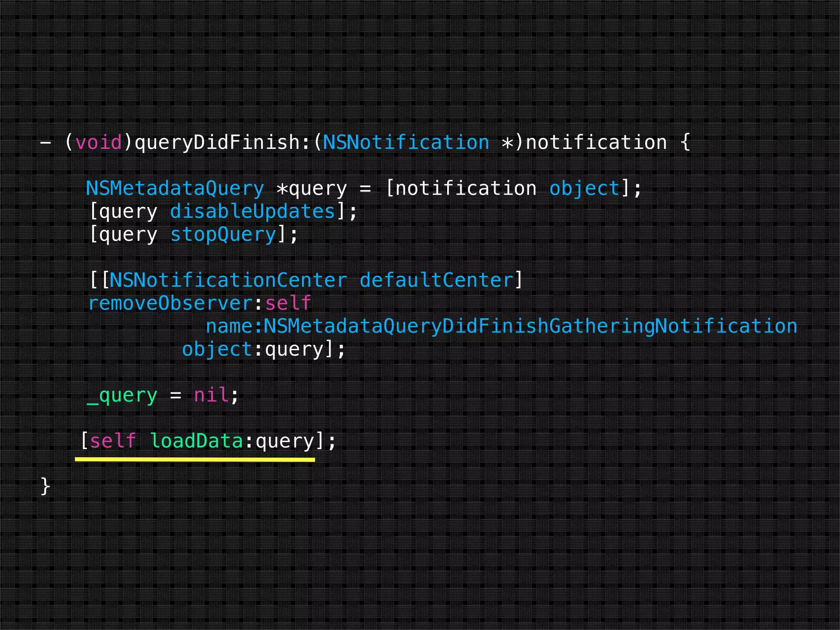The width and height of the screenshot is (840, 630).
Task: Click 'NSMetadataQueryDidFinishGatheringNotification' constant
Action: coord(530,326)
